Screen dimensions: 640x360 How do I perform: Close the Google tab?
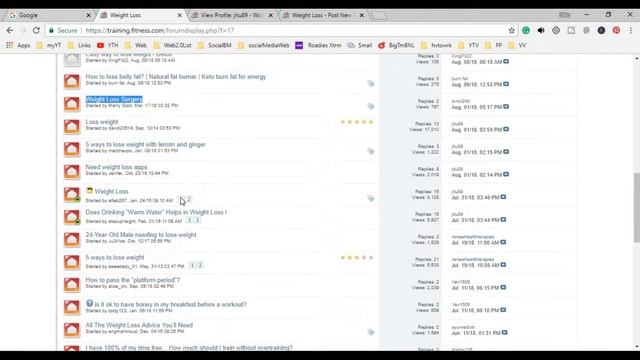[89, 15]
